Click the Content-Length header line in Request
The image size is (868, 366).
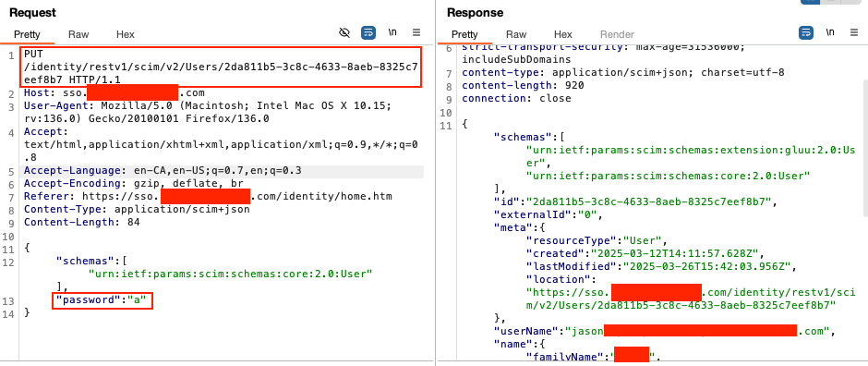tap(82, 223)
